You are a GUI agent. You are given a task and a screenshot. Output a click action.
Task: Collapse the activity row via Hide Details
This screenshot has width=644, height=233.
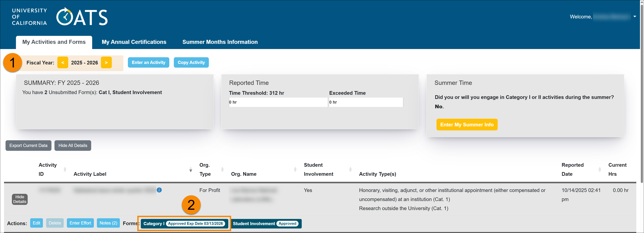(x=19, y=199)
